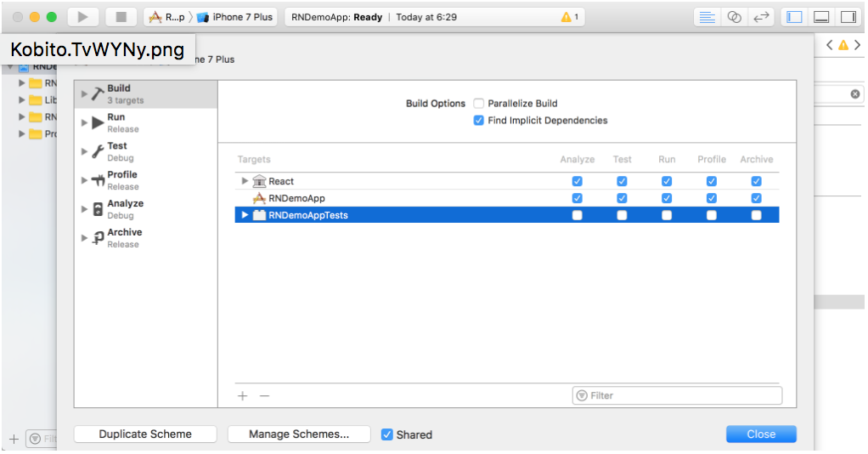Click the Targets column header
Viewport: 868px width, 454px height.
coord(254,159)
